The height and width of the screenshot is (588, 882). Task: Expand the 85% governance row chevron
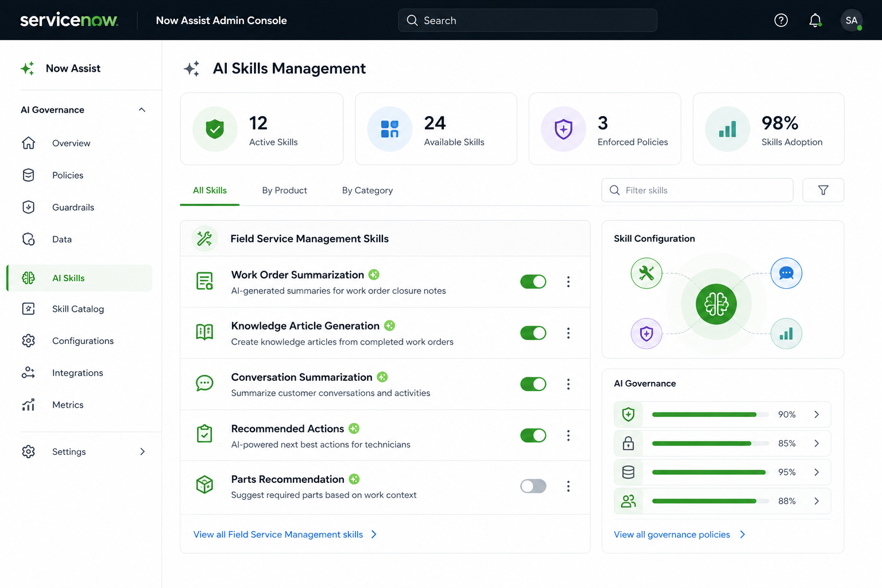click(x=817, y=443)
